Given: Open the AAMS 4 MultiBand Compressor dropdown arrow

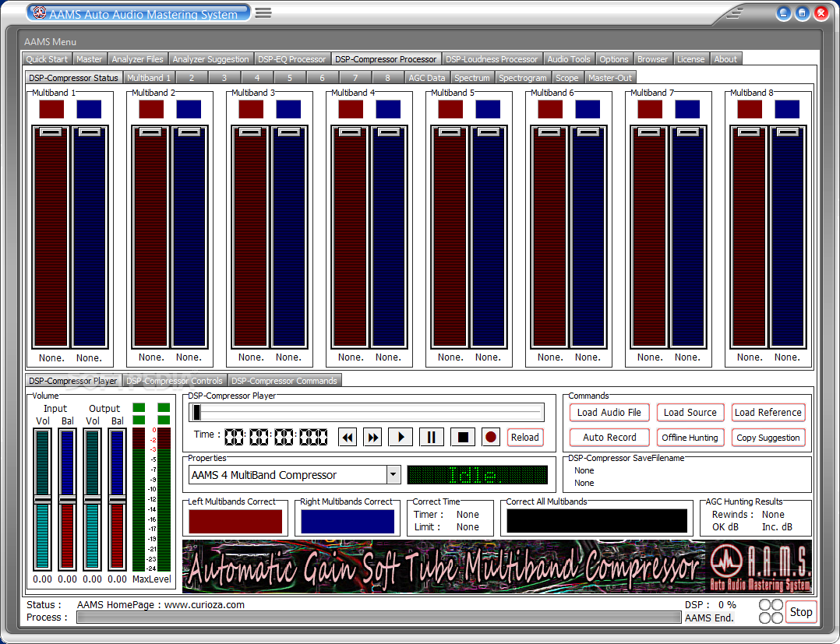Looking at the screenshot, I should (x=394, y=475).
